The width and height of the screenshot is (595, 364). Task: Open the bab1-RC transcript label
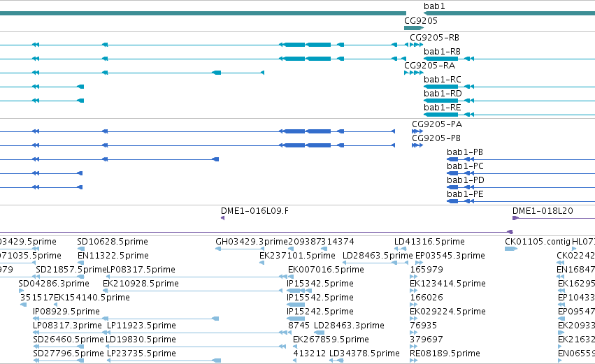(x=443, y=80)
